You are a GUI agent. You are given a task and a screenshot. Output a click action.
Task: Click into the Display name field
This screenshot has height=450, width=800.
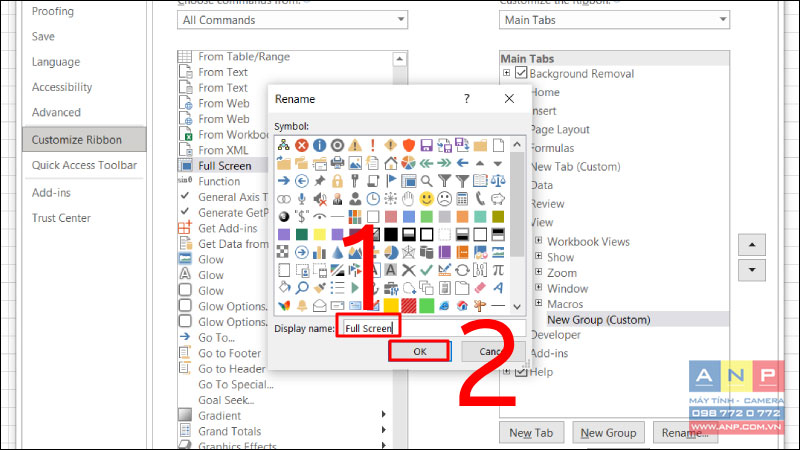[434, 328]
